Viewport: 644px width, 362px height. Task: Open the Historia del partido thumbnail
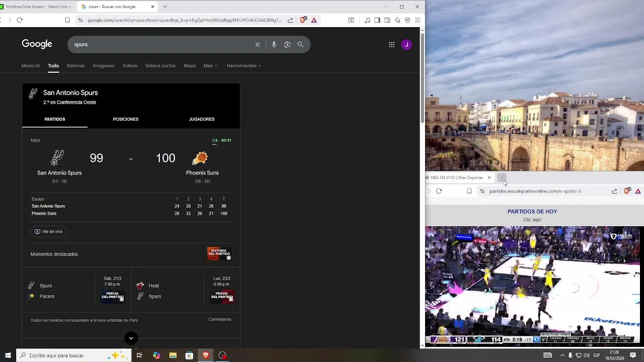[219, 253]
